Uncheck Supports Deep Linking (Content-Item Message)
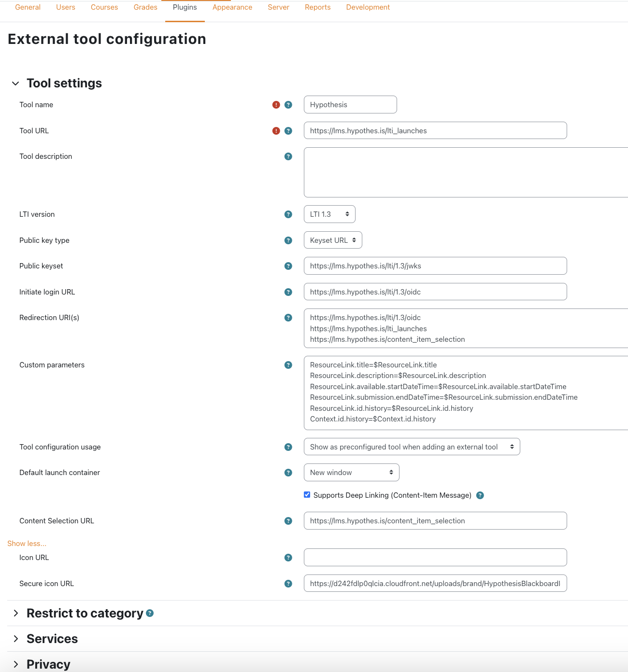 tap(307, 494)
